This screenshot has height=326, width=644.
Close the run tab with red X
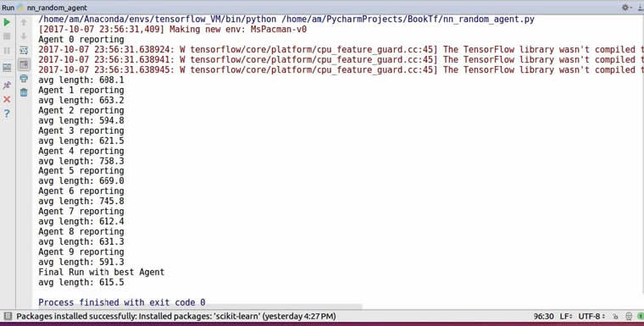pyautogui.click(x=7, y=99)
